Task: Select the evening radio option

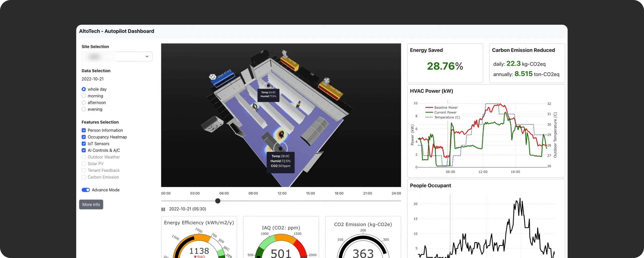Action: (x=84, y=109)
